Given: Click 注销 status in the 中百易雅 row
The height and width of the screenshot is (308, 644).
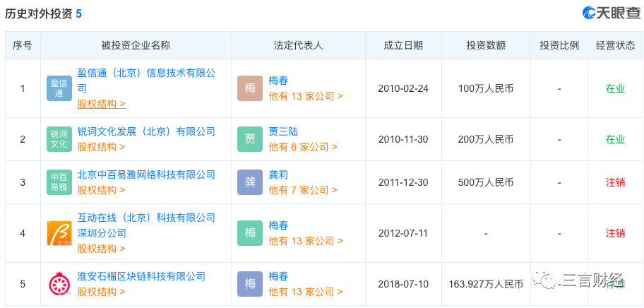Looking at the screenshot, I should [x=615, y=182].
